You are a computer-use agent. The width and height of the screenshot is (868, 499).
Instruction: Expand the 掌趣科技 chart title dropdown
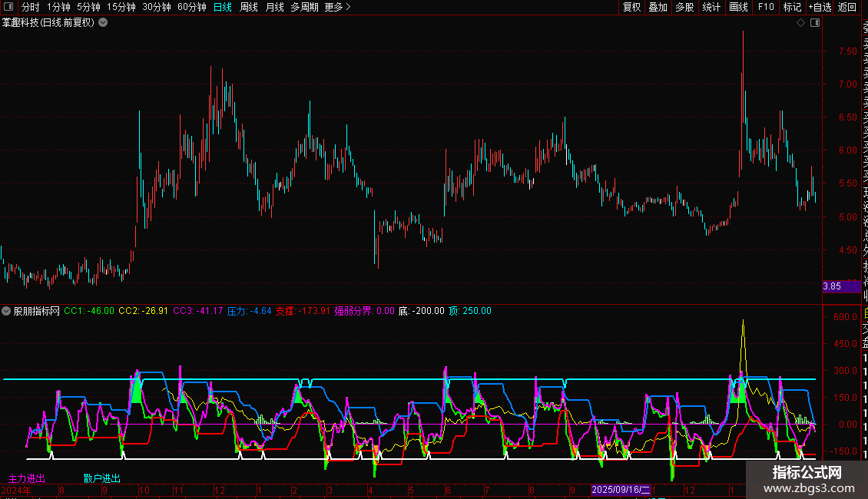tap(103, 23)
